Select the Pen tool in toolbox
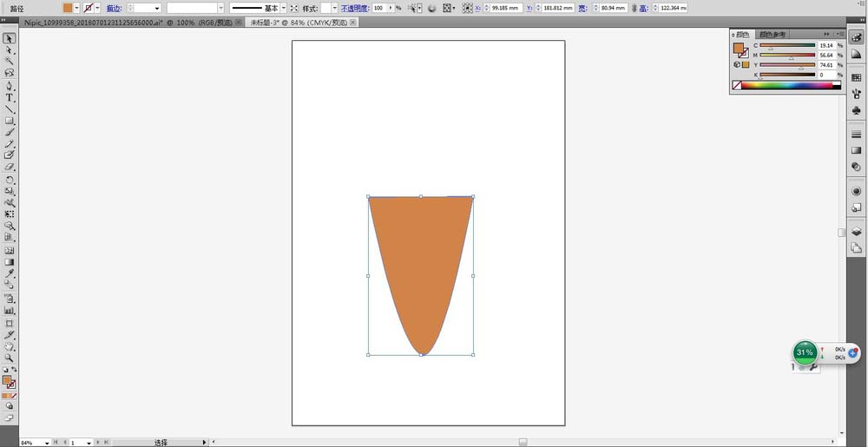 pos(10,85)
